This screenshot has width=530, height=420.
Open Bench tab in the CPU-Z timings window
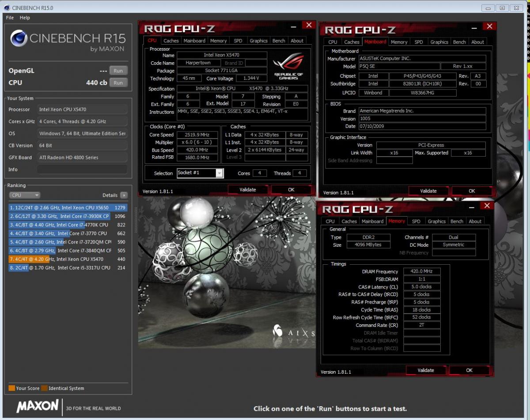point(457,221)
